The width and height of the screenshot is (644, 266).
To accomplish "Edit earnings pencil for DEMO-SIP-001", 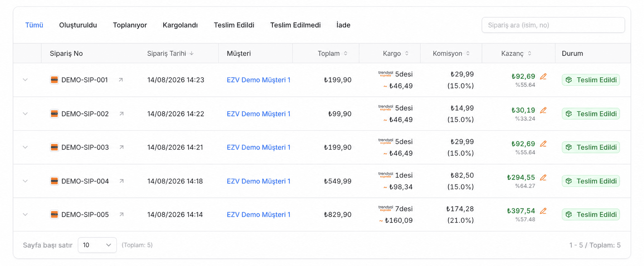I will (x=543, y=77).
